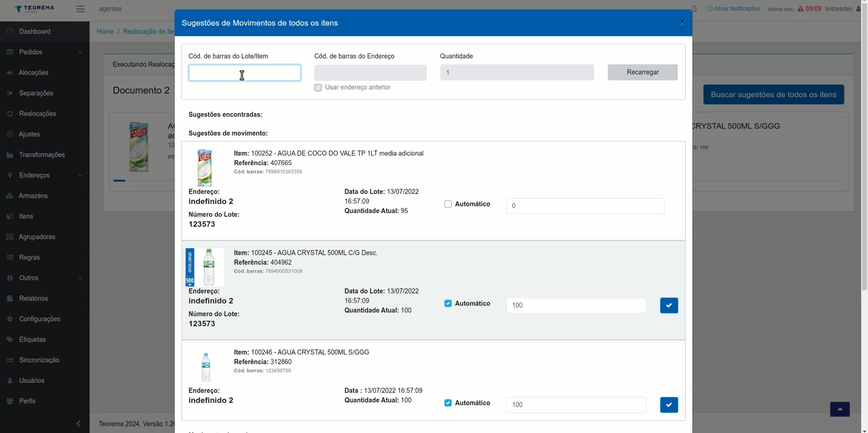Focus the Cód. de barras do Lote/Item field
868x433 pixels.
[245, 73]
